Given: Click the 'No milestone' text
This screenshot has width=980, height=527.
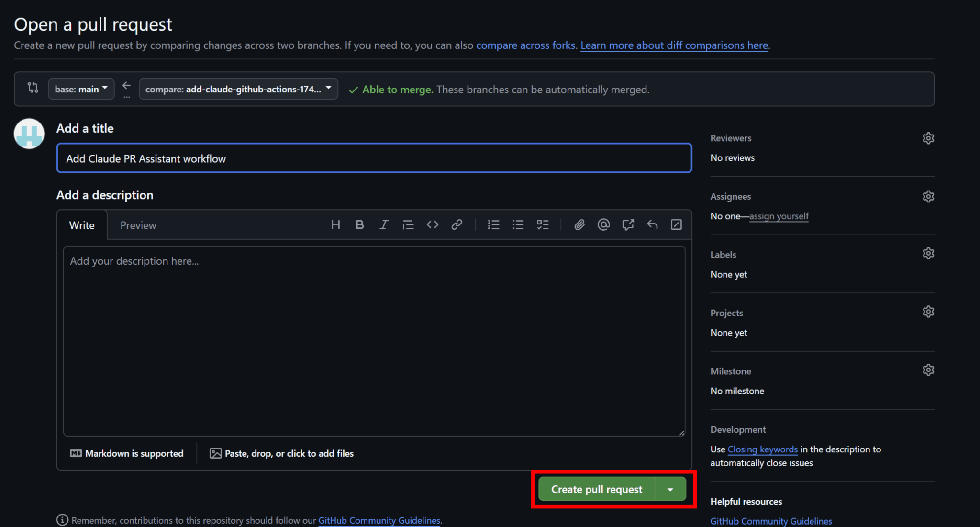Looking at the screenshot, I should [737, 391].
